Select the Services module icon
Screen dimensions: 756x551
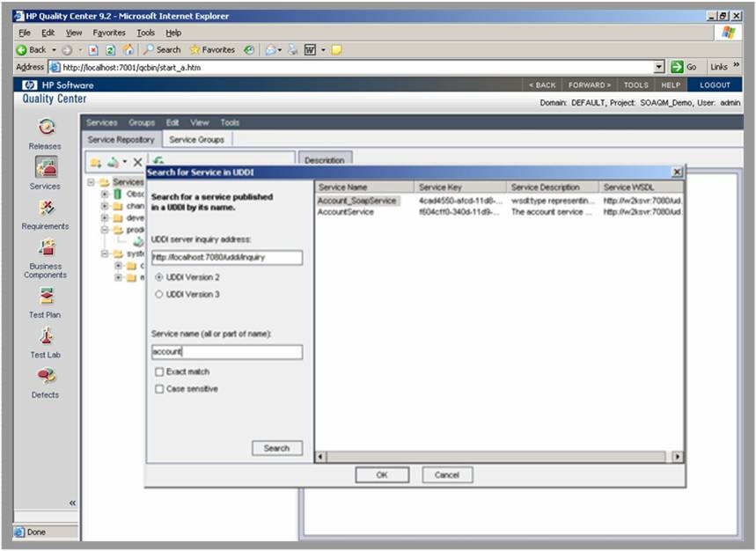coord(46,167)
